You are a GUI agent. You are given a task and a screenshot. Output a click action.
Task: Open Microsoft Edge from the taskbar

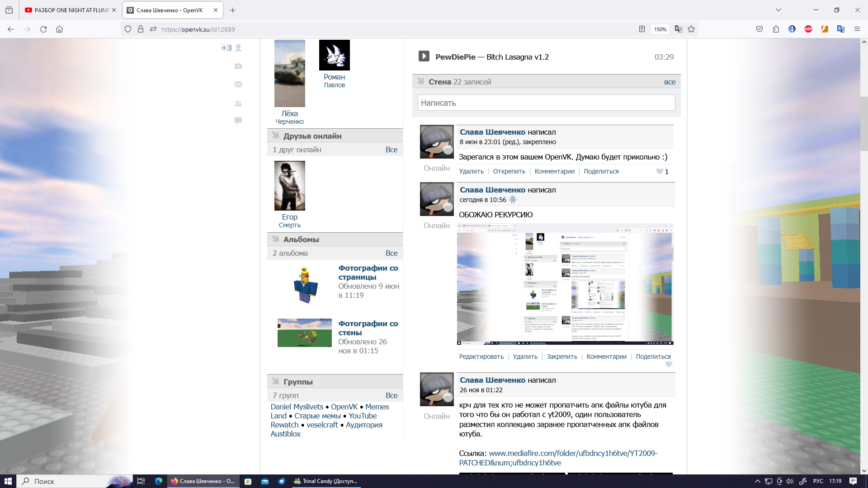click(158, 481)
